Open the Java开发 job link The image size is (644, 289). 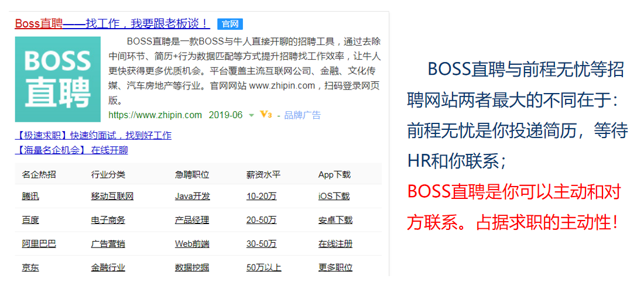point(193,196)
